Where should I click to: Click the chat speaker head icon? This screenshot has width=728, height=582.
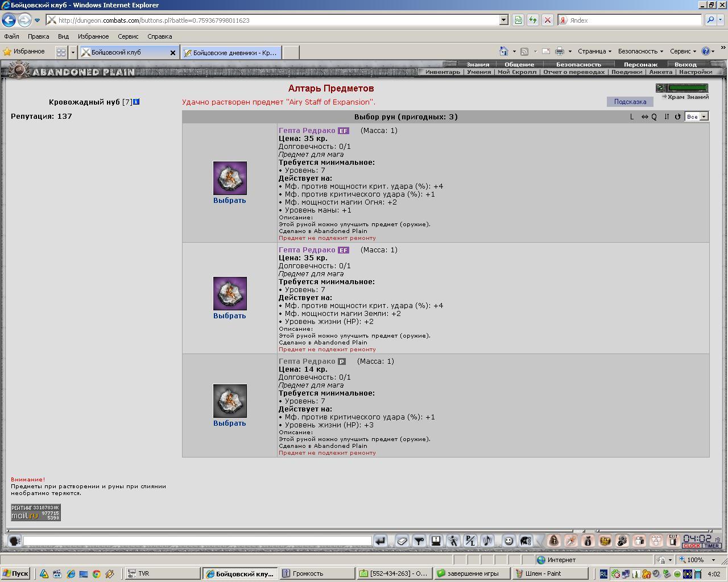[x=15, y=541]
